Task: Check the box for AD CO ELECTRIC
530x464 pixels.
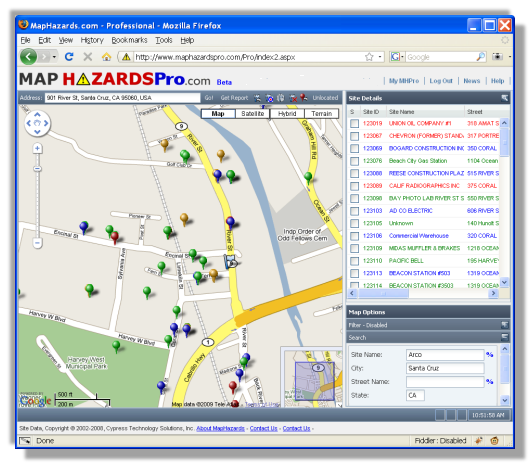Action: pos(354,211)
